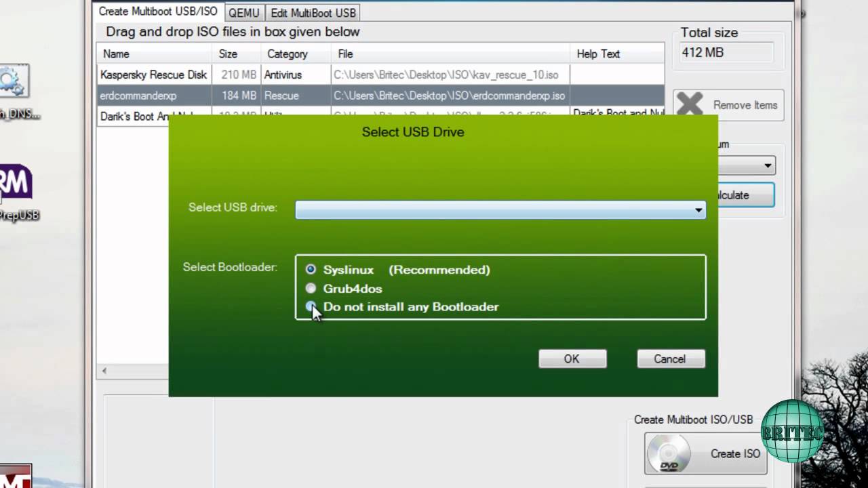Viewport: 868px width, 488px height.
Task: Click the list's horizontal scrollbar left arrow
Action: click(x=104, y=371)
